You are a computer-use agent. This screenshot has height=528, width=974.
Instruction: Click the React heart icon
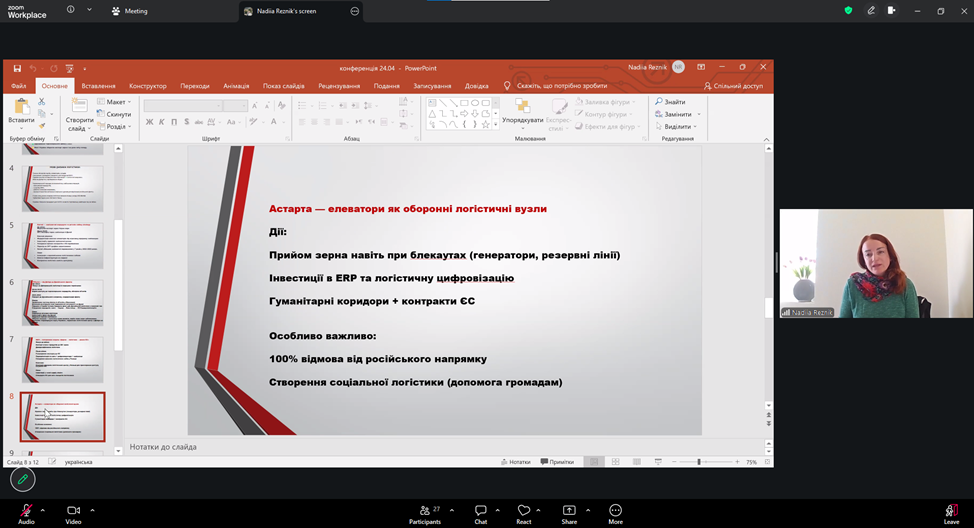523,510
